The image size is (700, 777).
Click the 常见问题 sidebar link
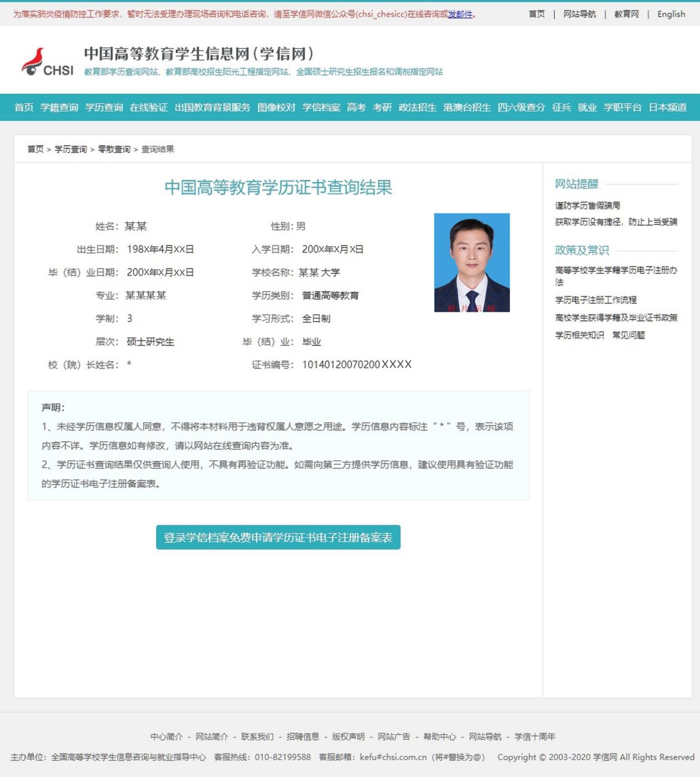(x=628, y=335)
